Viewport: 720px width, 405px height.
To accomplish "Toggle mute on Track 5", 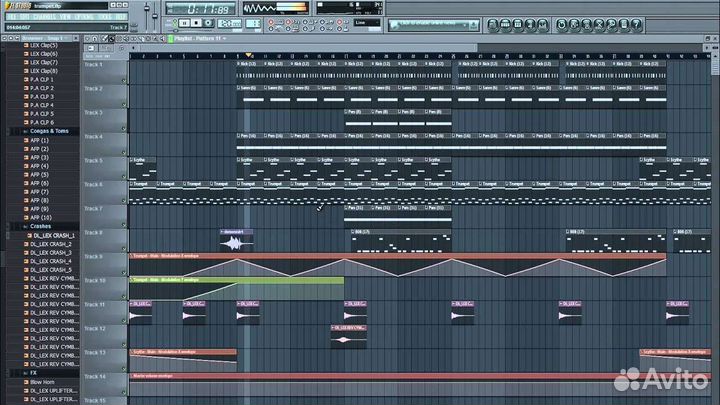I will [124, 175].
